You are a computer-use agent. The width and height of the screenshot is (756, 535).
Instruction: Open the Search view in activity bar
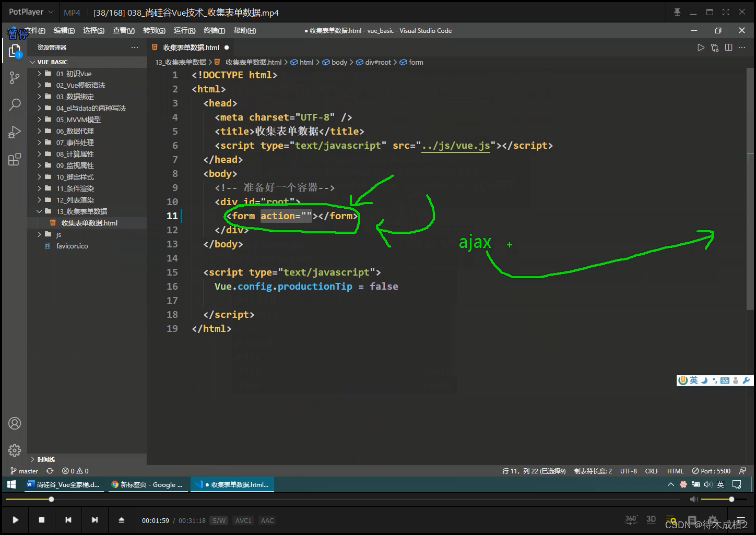15,104
